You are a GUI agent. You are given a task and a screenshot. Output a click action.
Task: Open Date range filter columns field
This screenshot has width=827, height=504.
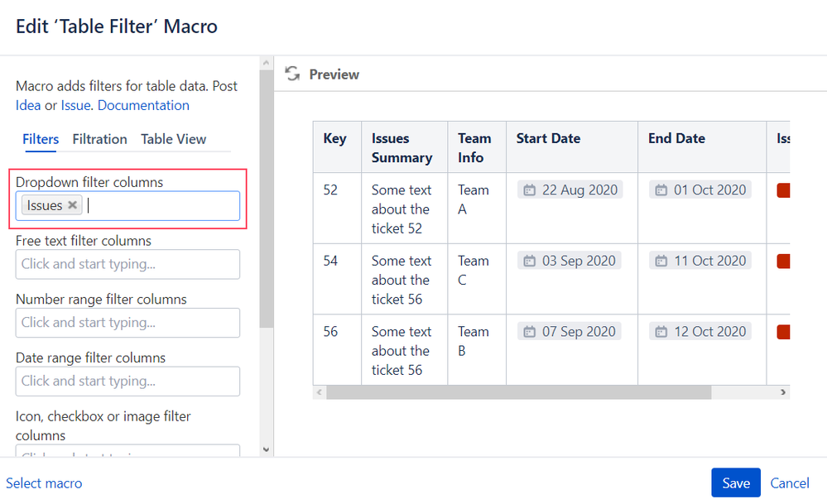[x=127, y=381]
